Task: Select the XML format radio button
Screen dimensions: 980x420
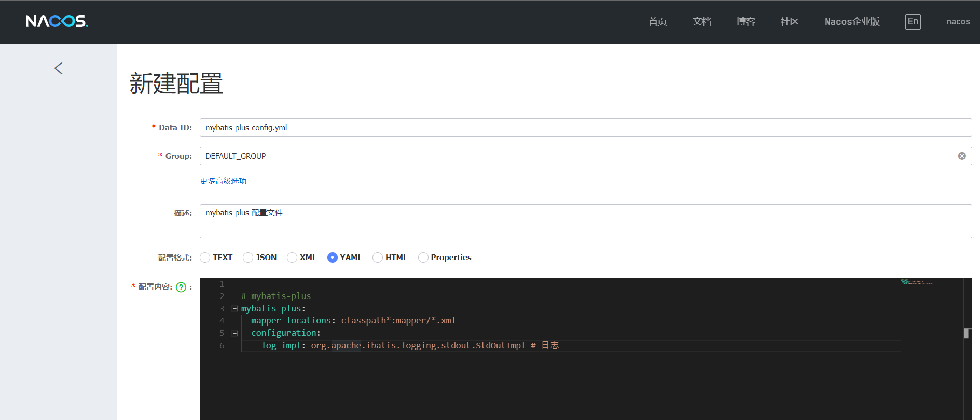Action: click(x=292, y=258)
